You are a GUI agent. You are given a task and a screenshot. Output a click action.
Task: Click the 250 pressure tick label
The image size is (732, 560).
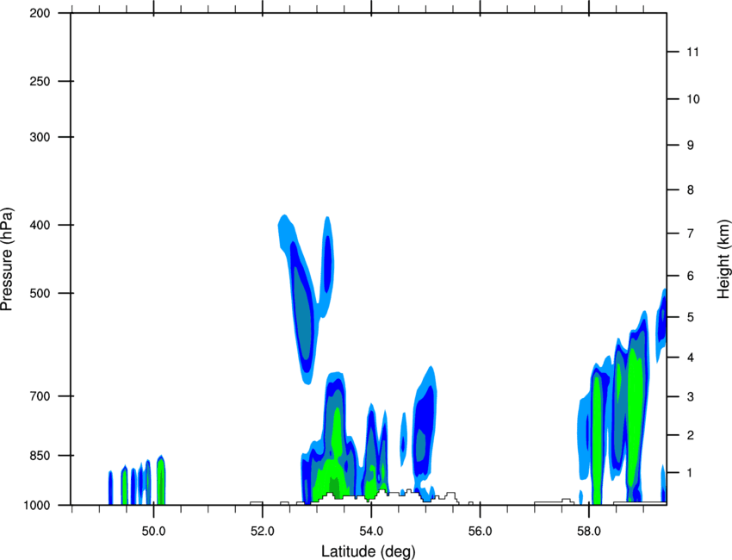40,81
